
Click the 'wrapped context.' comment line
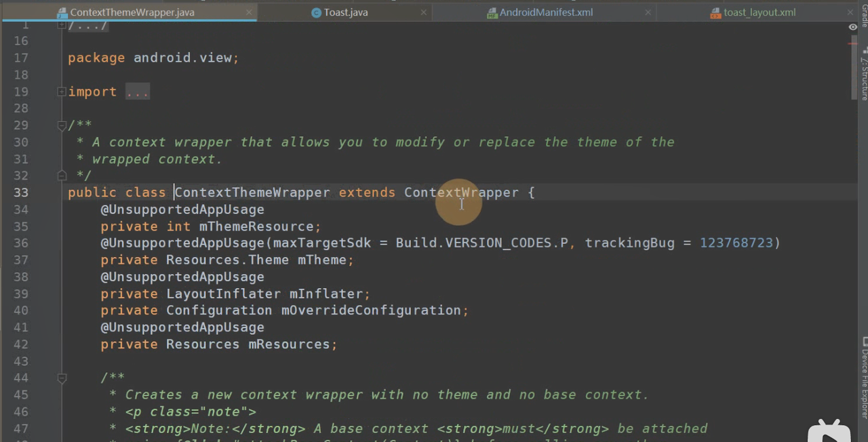(x=150, y=159)
